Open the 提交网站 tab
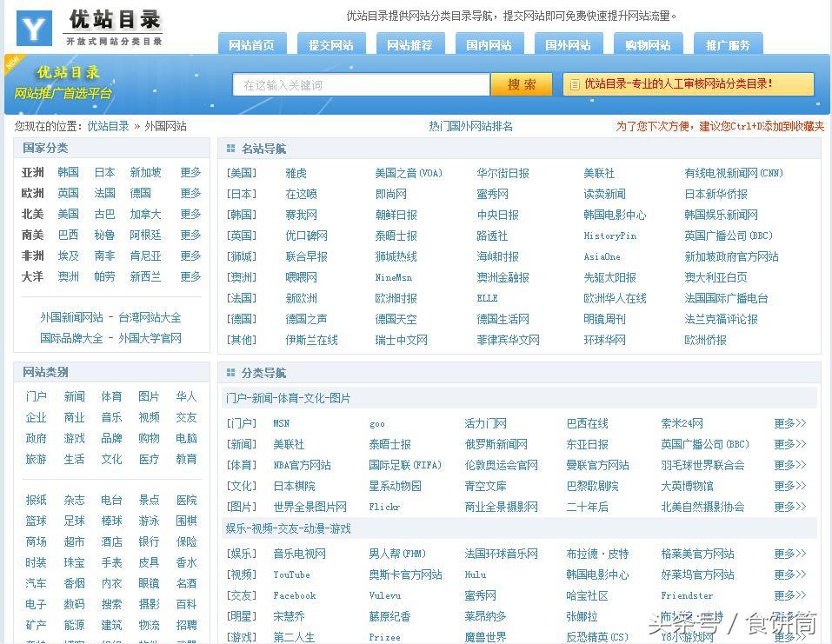Viewport: 832px width, 644px height. coord(330,43)
